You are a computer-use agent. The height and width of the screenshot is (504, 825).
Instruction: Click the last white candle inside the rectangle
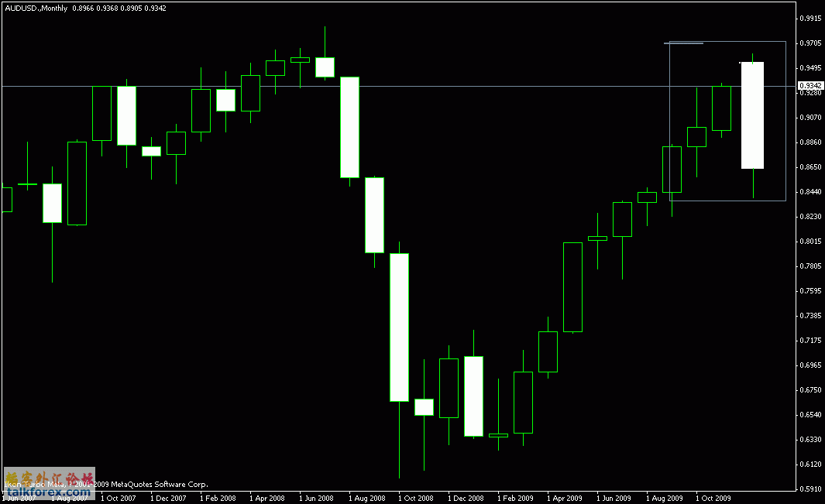pos(752,115)
